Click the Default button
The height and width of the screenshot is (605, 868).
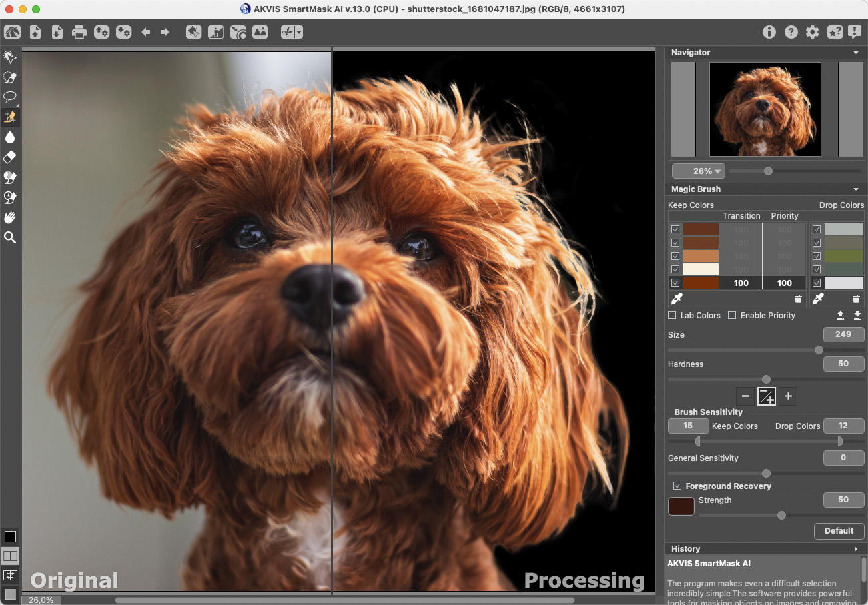tap(839, 531)
